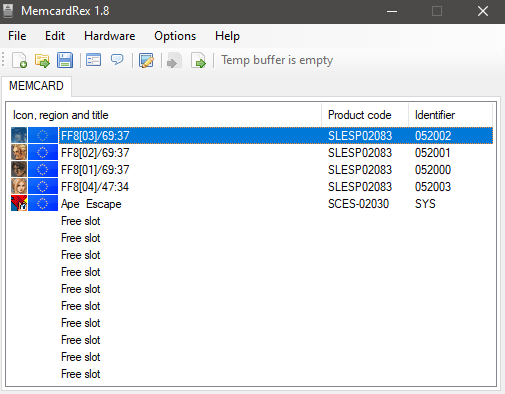Click identifier 052000
The width and height of the screenshot is (505, 394).
(x=433, y=170)
